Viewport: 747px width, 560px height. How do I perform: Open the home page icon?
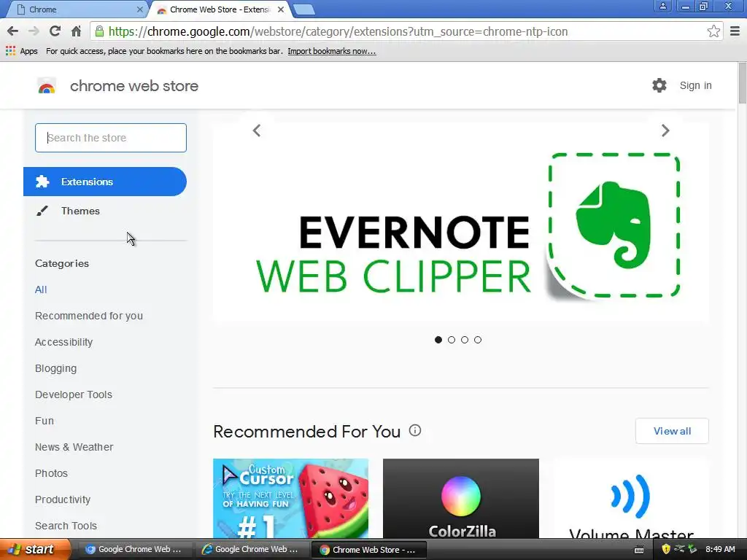[76, 31]
